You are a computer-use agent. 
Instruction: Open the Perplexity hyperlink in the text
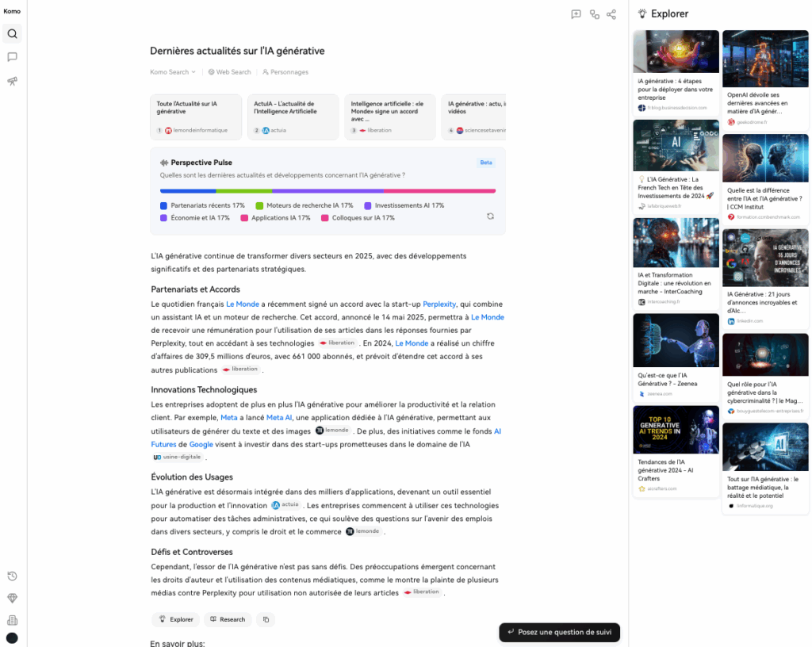(439, 304)
